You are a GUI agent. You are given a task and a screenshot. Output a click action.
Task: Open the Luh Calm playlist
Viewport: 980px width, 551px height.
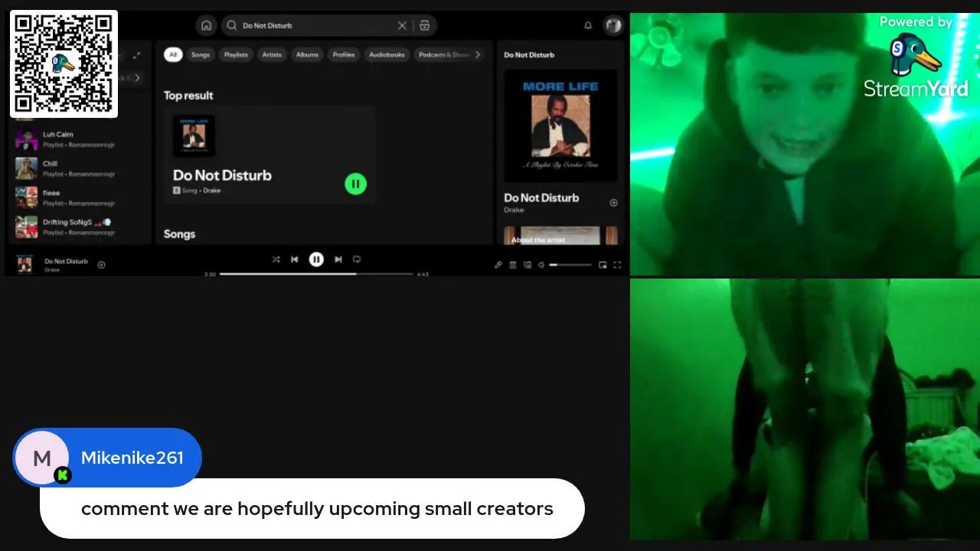coord(80,139)
